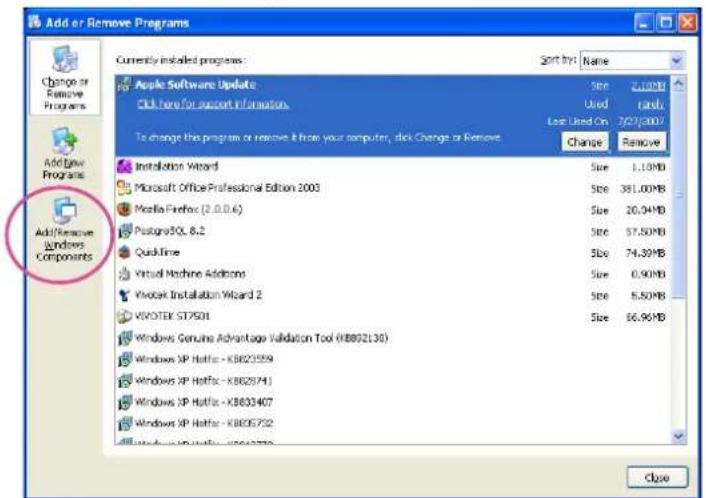Click the 74.39MB size value

tap(645, 253)
